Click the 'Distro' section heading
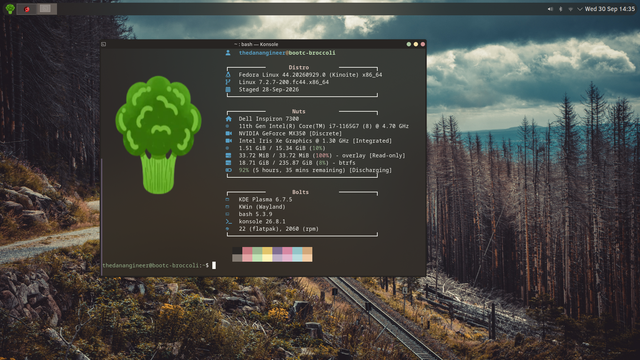This screenshot has width=640, height=360. [x=298, y=67]
